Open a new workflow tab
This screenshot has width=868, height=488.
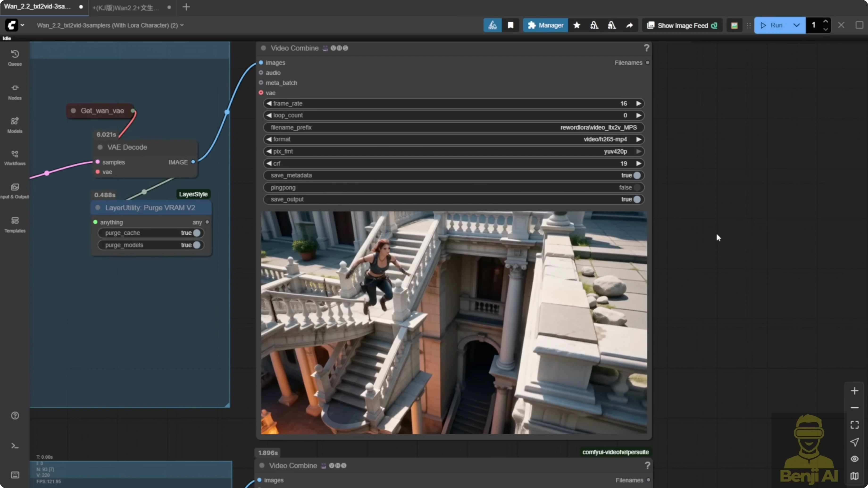[x=186, y=7]
